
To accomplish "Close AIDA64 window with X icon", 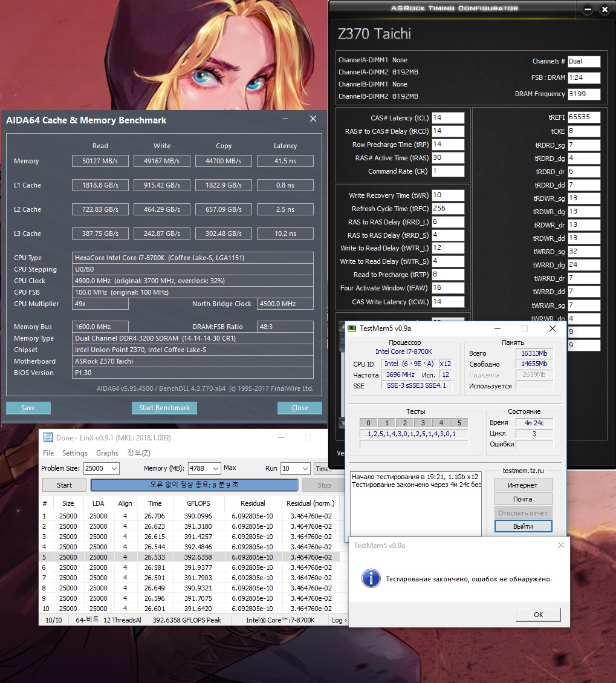I will click(313, 119).
